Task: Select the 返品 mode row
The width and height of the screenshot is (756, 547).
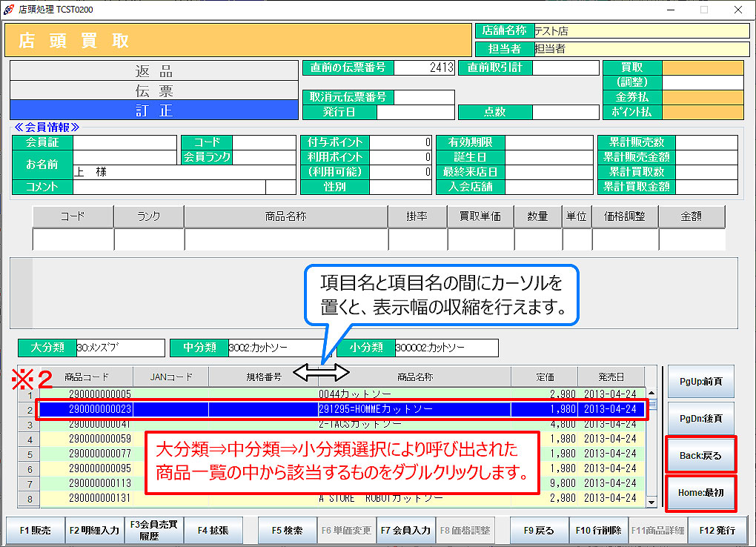Action: point(153,70)
